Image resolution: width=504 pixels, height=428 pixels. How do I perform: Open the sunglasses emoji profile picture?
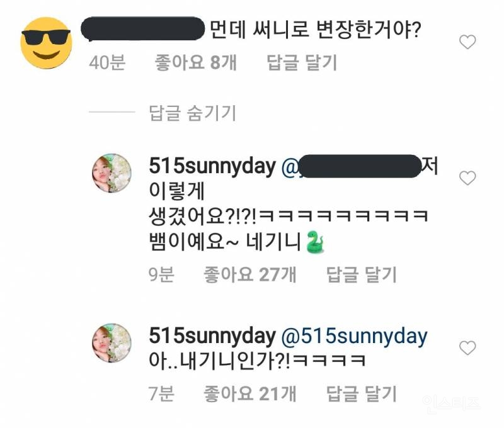coord(46,43)
